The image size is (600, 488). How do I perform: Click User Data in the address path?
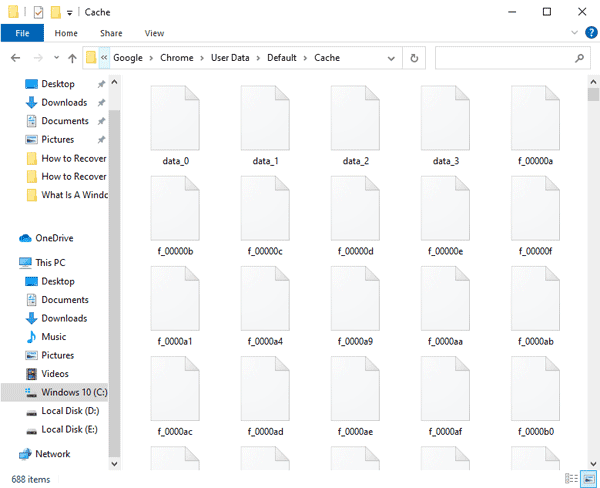coord(230,58)
